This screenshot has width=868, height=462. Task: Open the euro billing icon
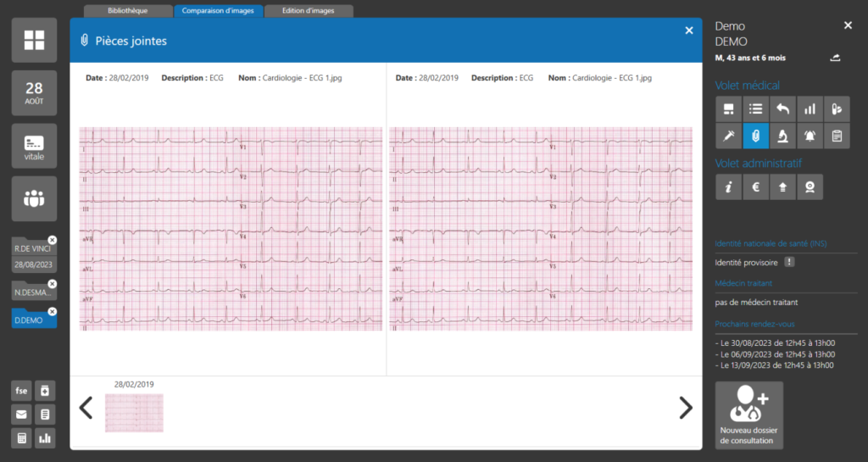755,186
